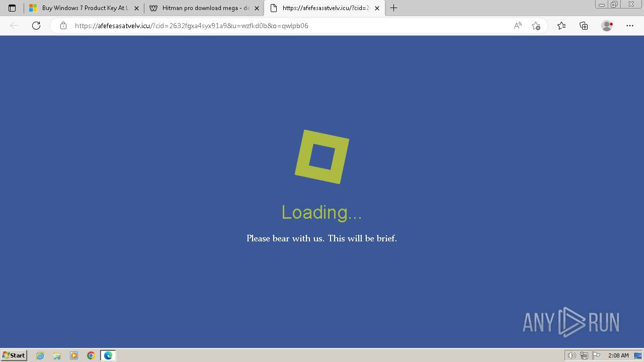Open the volume control tray icon

572,355
